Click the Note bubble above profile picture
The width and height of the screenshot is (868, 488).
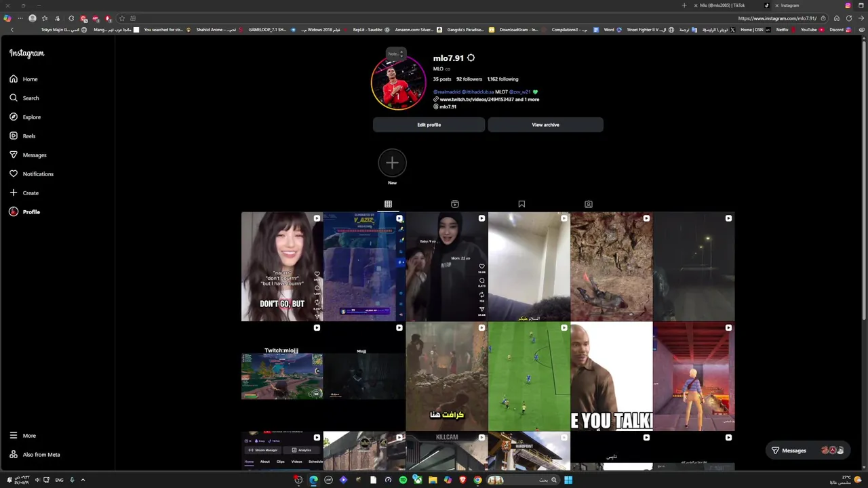click(395, 54)
